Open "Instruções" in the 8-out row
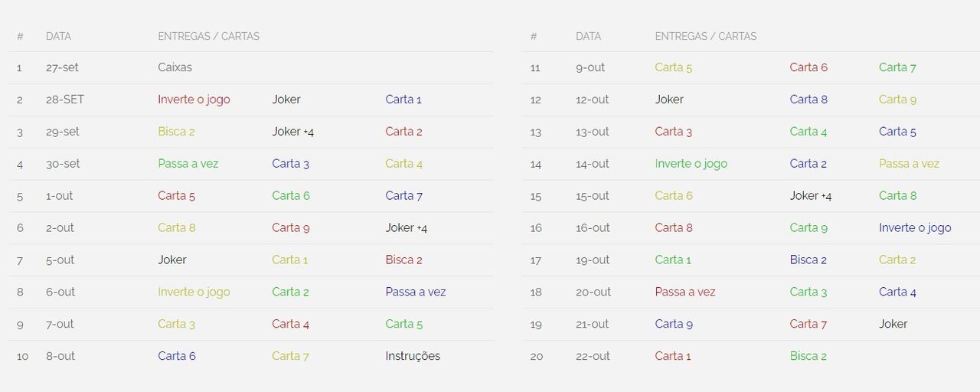The width and height of the screenshot is (980, 392). point(413,356)
